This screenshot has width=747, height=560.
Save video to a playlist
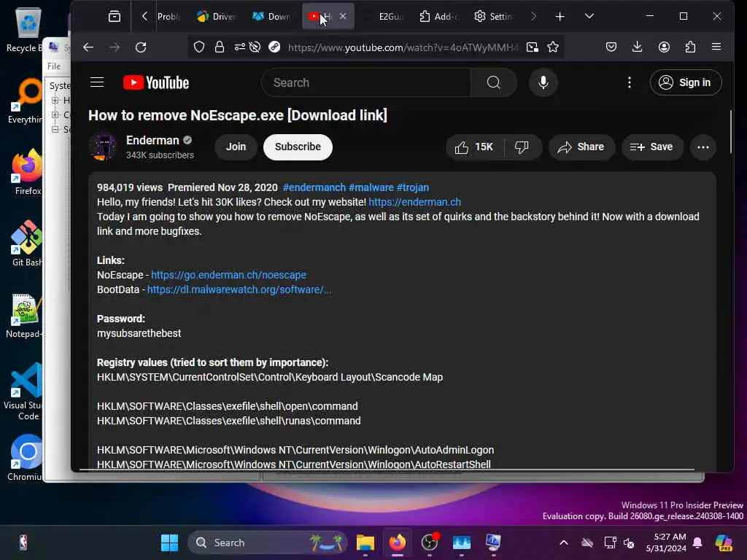coord(652,147)
